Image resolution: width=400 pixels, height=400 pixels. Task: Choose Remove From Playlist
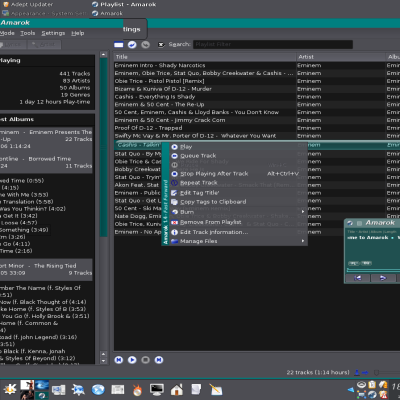(x=234, y=222)
